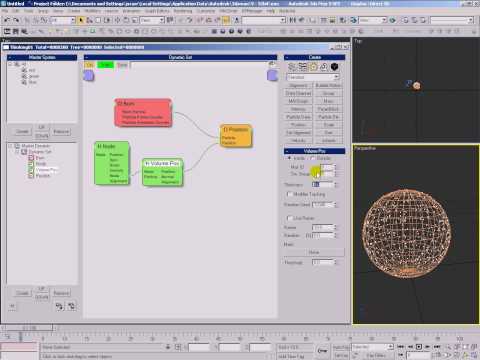Select first category icon in Create rollout
This screenshot has height=360, width=480.
pos(292,67)
